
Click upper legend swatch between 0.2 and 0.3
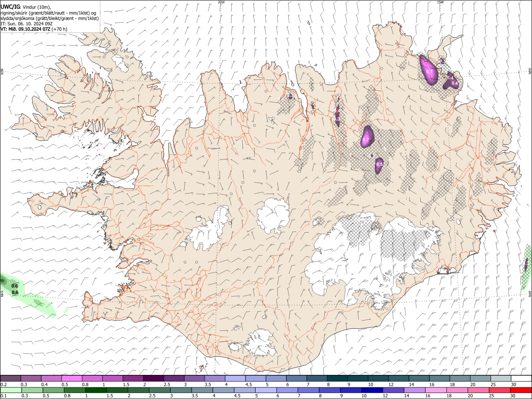pos(10,378)
